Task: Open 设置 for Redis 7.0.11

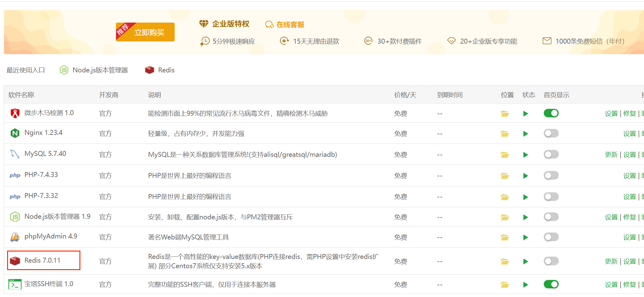Action: coord(629,261)
